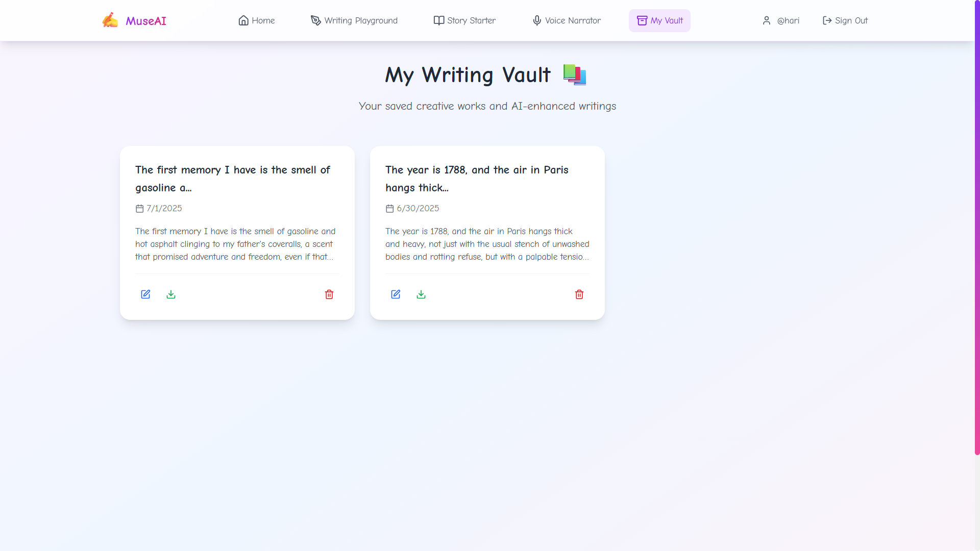
Task: Select the My Vault tab
Action: pyautogui.click(x=659, y=20)
